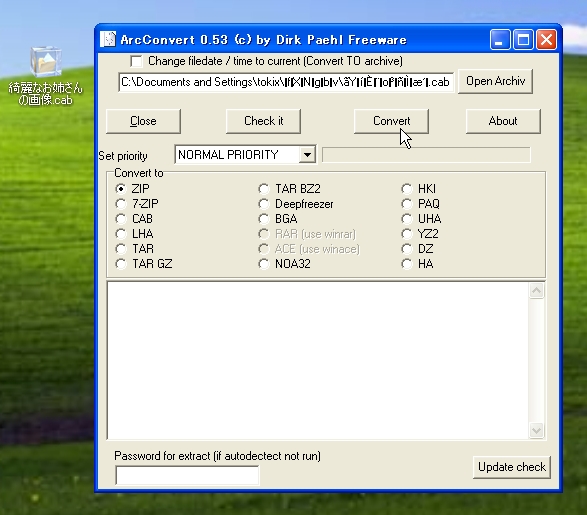Minimize the ArcConvert window
Image resolution: width=587 pixels, height=515 pixels.
500,40
